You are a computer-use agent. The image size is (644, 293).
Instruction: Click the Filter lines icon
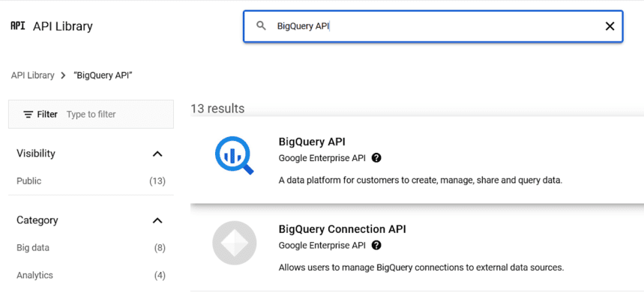[28, 114]
